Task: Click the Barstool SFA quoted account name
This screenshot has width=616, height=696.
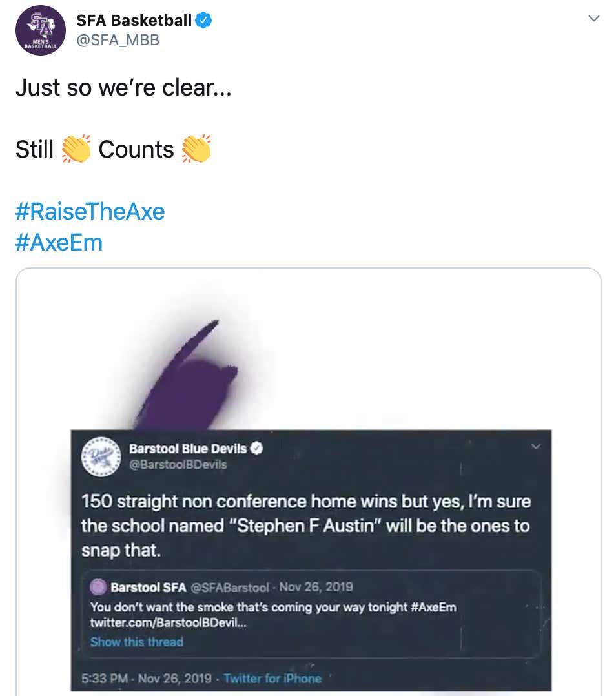Action: [148, 587]
